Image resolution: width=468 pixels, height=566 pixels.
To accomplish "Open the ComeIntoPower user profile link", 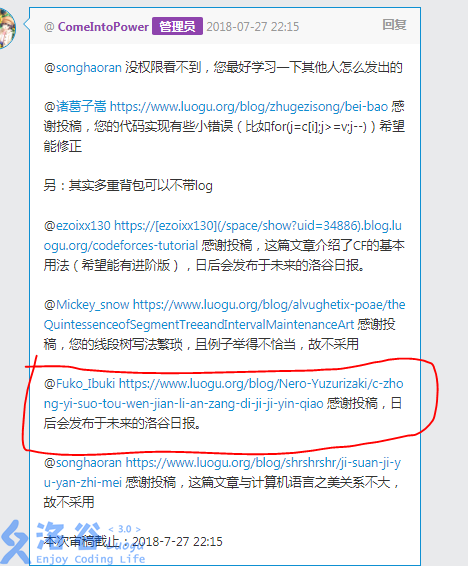I will tap(103, 27).
